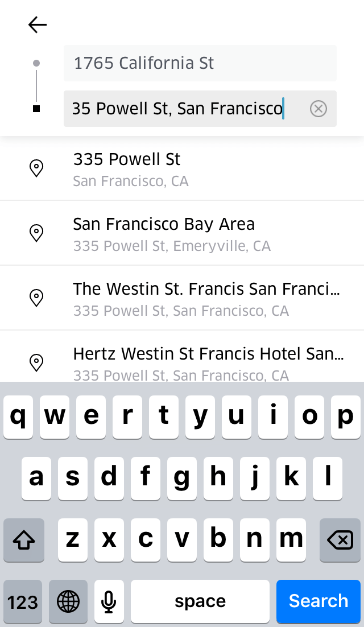Tap the microphone dictation key
Image resolution: width=364 pixels, height=627 pixels.
(109, 601)
